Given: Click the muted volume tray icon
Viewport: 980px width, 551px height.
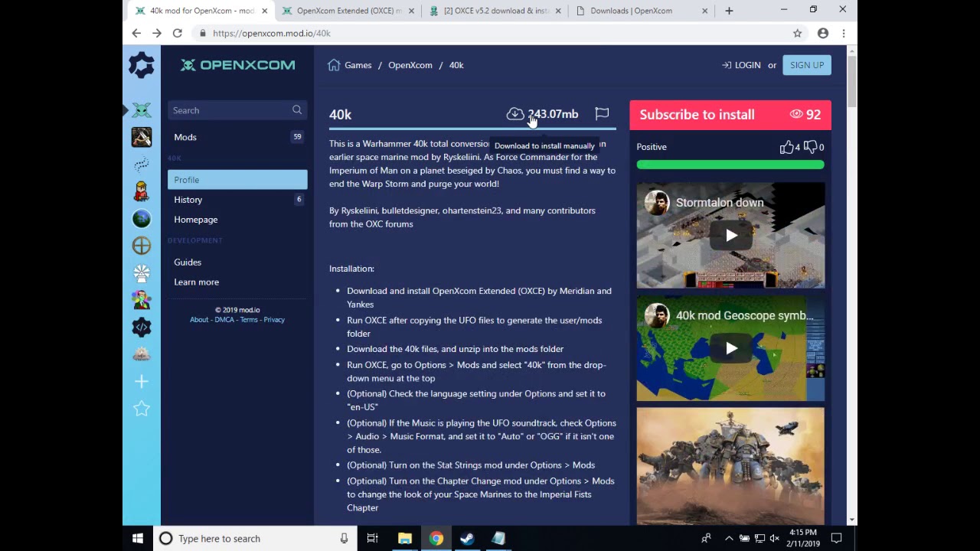Looking at the screenshot, I should click(774, 539).
